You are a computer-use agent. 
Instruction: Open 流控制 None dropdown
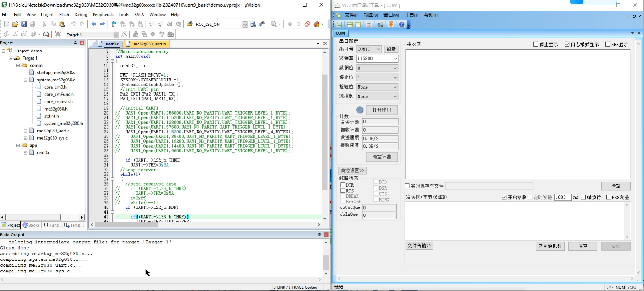tap(395, 96)
